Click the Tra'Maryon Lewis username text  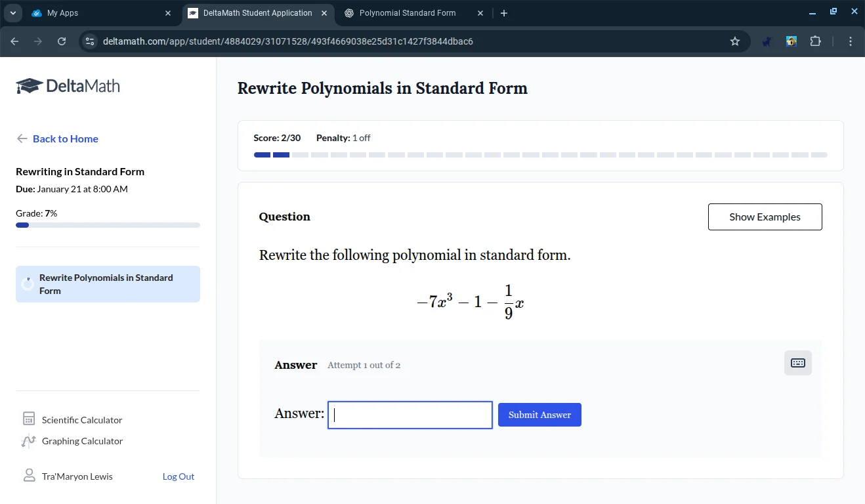click(x=77, y=476)
